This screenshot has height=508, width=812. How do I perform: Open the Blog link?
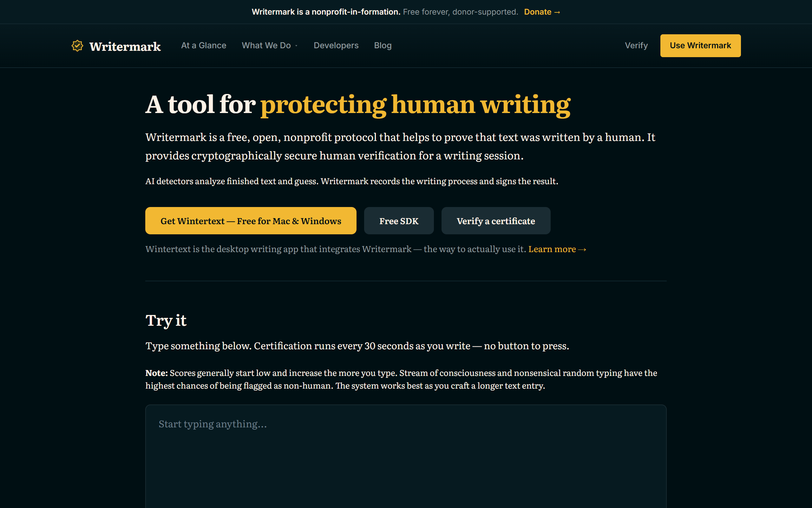383,45
